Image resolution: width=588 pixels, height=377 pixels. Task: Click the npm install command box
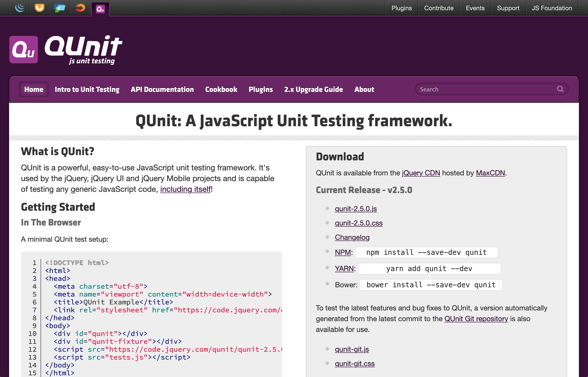tap(426, 252)
